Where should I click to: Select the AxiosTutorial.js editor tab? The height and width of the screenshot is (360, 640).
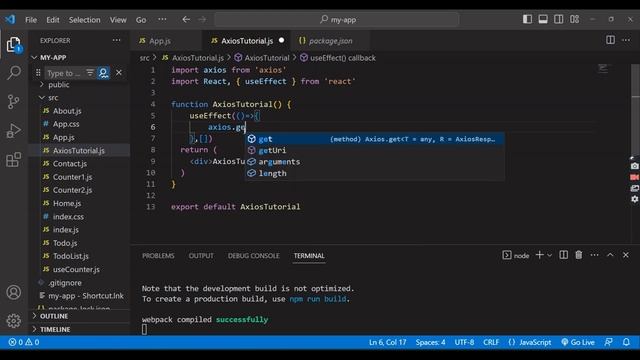[x=247, y=41]
